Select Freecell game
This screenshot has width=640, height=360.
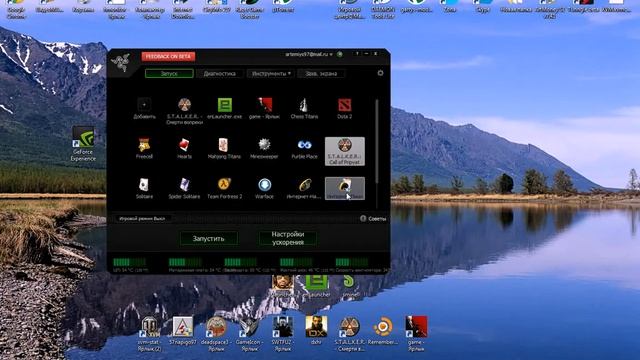144,149
